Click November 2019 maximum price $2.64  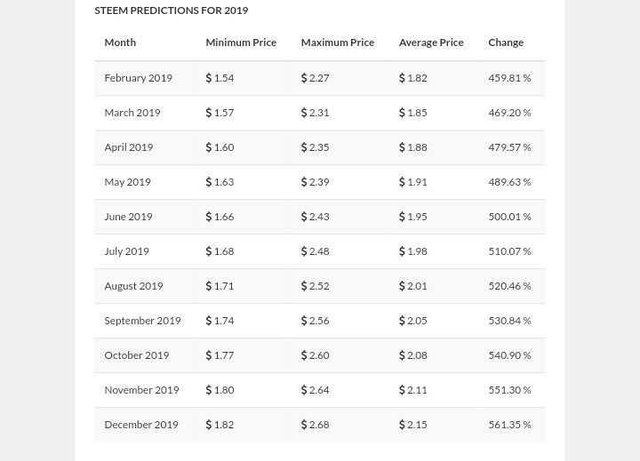point(315,390)
